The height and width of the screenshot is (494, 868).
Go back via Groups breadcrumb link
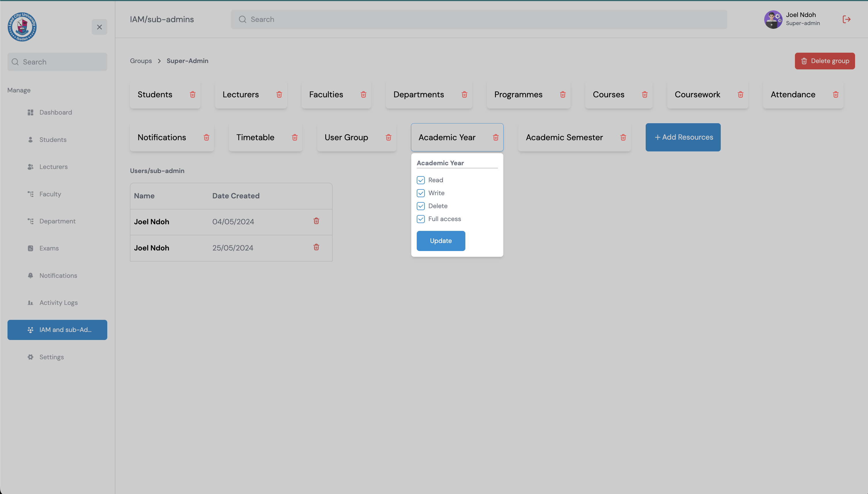click(x=141, y=61)
